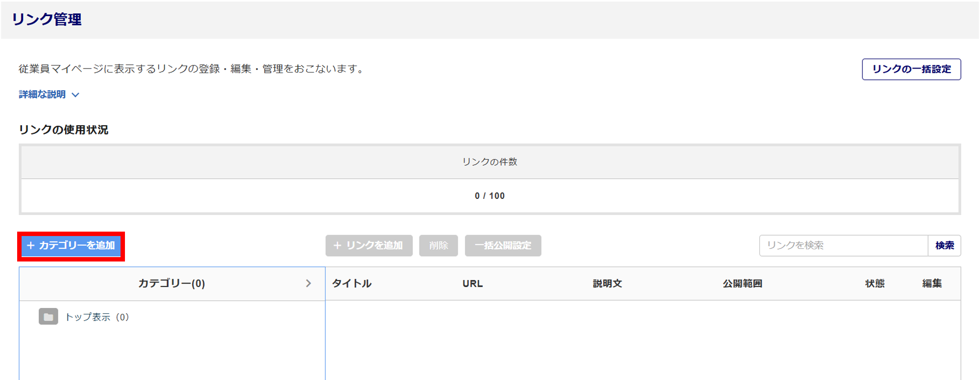The height and width of the screenshot is (380, 980).
Task: Click the plus icon on リンクを追加
Action: click(x=337, y=245)
